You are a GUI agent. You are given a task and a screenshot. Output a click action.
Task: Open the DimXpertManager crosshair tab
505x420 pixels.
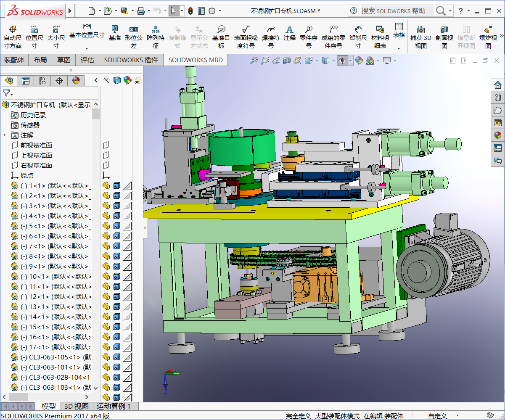[59, 80]
